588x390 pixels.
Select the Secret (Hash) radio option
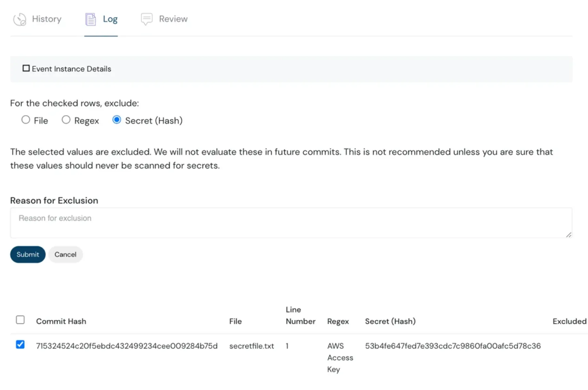coord(117,120)
